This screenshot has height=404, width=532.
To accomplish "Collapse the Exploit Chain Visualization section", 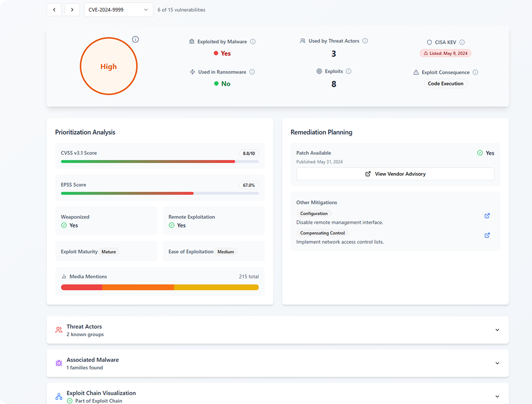I will coord(497,396).
